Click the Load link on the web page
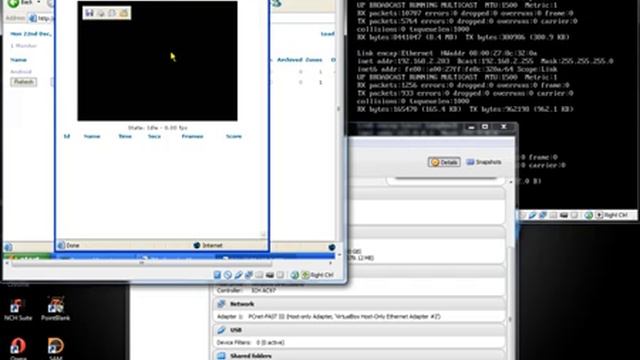 pos(328,34)
